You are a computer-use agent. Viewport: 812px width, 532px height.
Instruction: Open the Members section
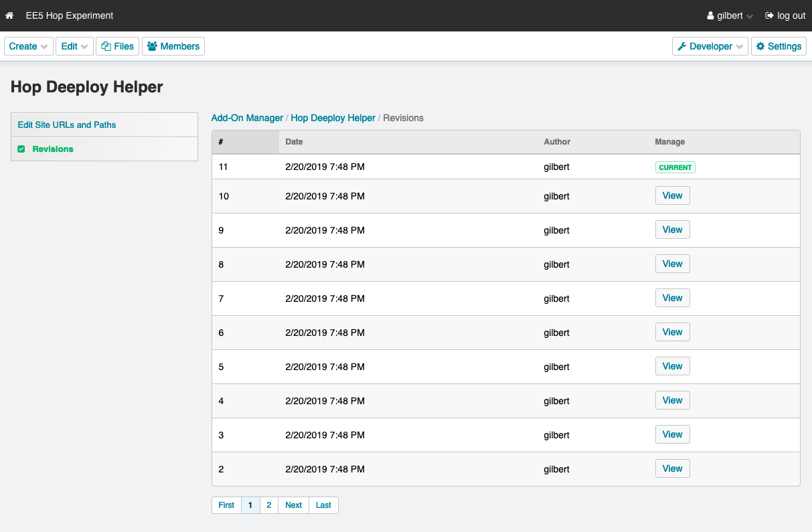173,46
